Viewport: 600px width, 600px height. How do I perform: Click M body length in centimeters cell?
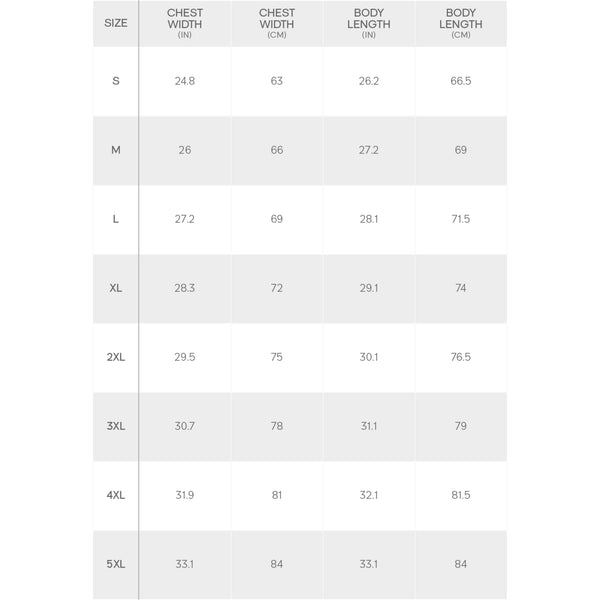[461, 150]
